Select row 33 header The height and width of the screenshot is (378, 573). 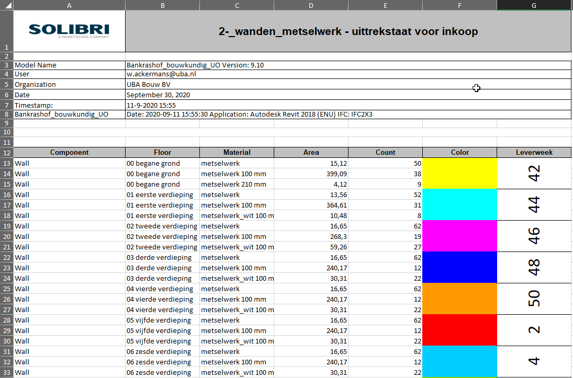point(7,373)
